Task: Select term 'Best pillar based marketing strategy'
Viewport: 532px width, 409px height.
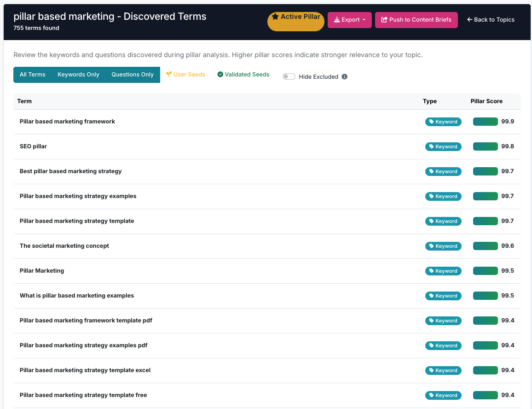Action: click(x=70, y=171)
